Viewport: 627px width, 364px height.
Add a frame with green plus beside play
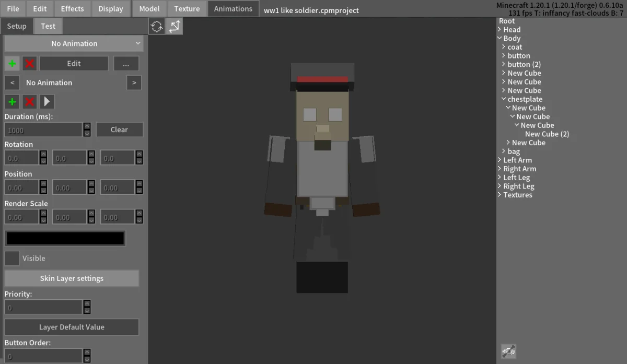pos(12,101)
